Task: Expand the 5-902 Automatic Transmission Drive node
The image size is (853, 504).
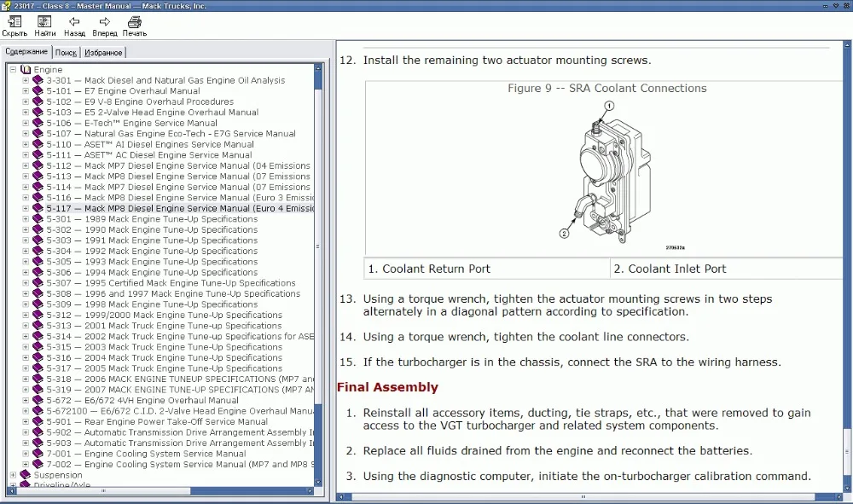Action: tap(25, 432)
